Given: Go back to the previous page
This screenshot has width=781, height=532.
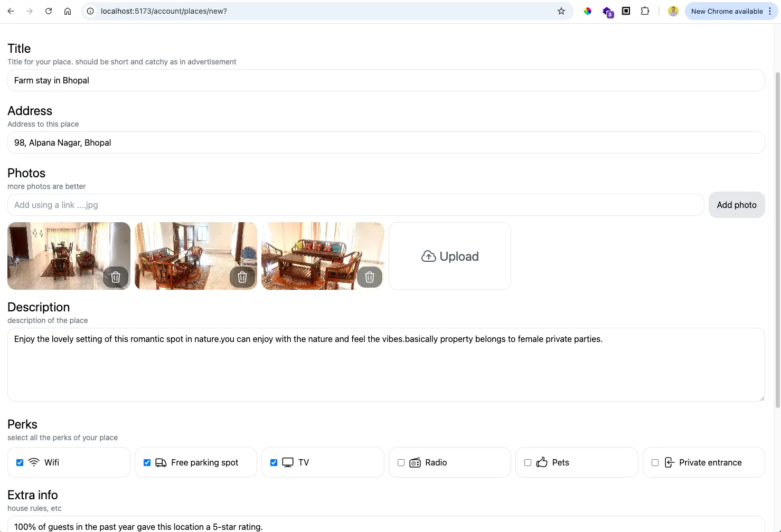Looking at the screenshot, I should tap(11, 11).
